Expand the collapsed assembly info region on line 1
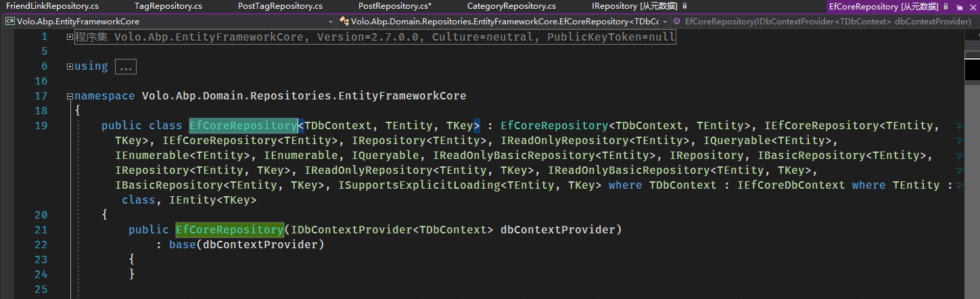The image size is (980, 299). (x=70, y=37)
